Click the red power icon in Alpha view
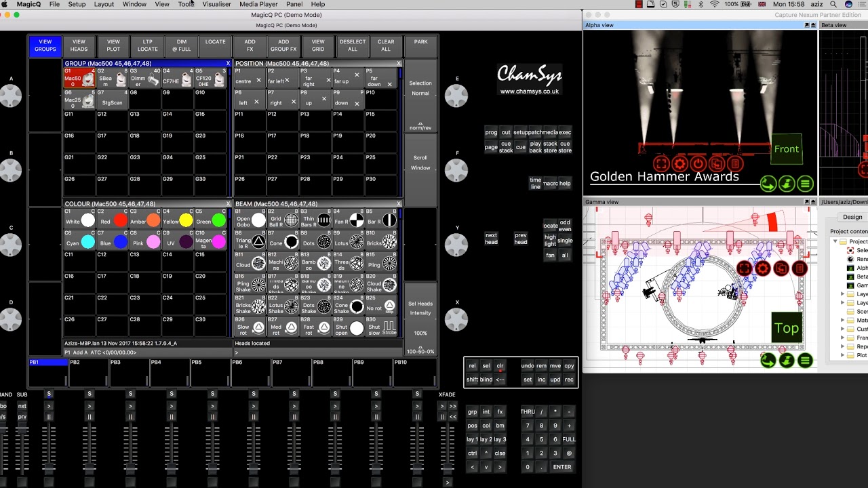Image resolution: width=868 pixels, height=488 pixels. point(698,163)
